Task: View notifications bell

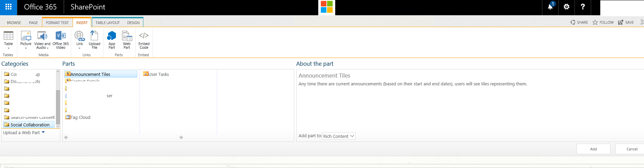Action: pyautogui.click(x=550, y=7)
